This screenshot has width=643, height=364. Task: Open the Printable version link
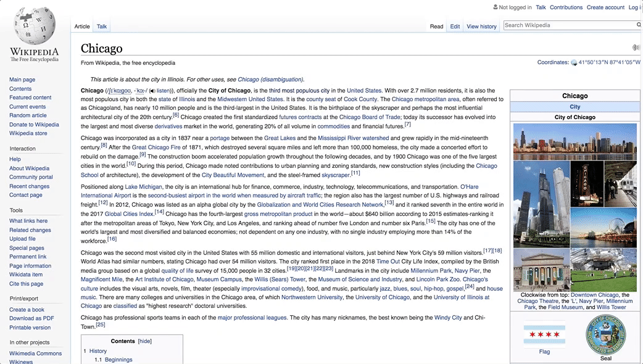coord(30,328)
